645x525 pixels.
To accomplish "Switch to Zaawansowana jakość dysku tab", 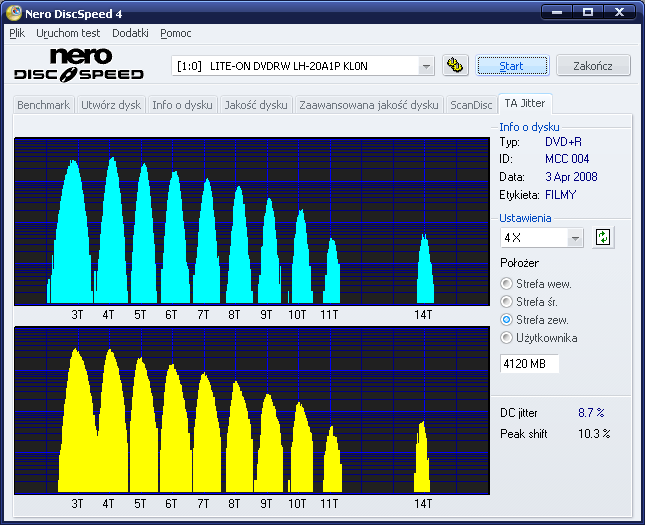I will [369, 105].
